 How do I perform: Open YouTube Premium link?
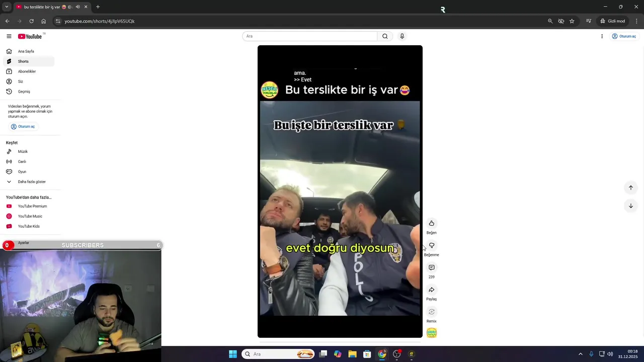29,206
